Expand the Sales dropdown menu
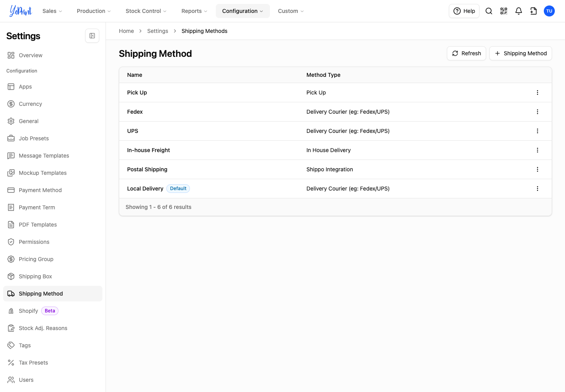The height and width of the screenshot is (392, 565). [52, 11]
